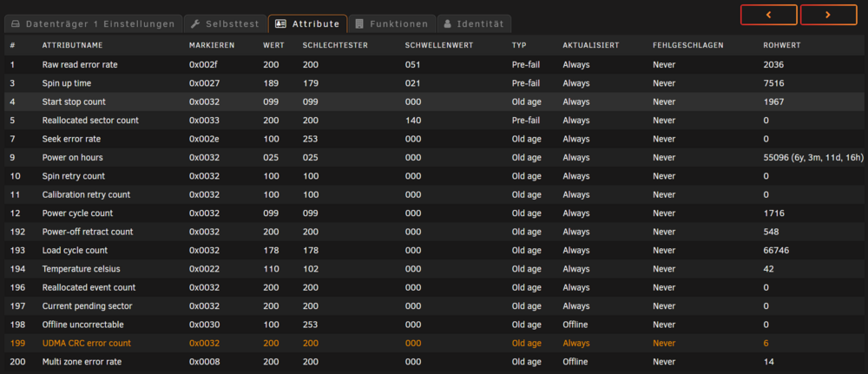Click raw value 55096 (6y, 3m, 11d, 16h)

pyautogui.click(x=813, y=158)
